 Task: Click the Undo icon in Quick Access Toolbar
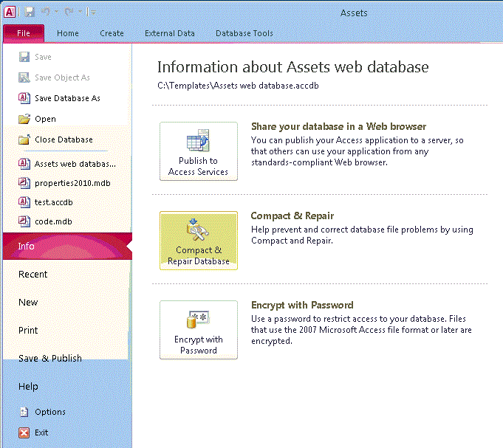tap(46, 12)
